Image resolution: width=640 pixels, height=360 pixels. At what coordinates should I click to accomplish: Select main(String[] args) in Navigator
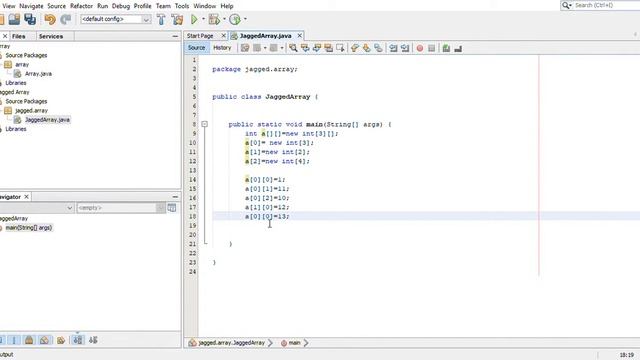coord(29,228)
